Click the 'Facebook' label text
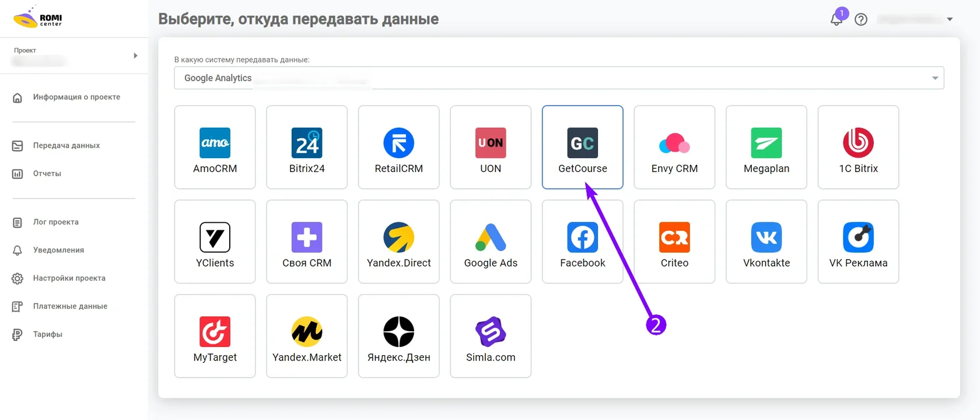This screenshot has height=420, width=980. pos(583,263)
